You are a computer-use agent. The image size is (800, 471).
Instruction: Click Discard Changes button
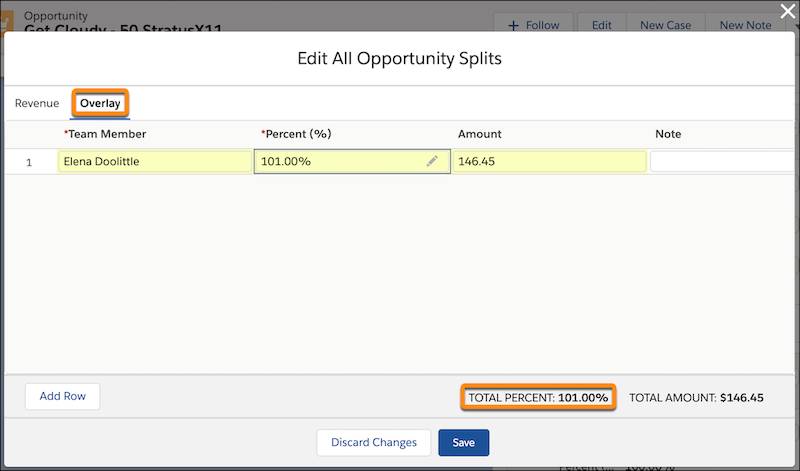[373, 442]
